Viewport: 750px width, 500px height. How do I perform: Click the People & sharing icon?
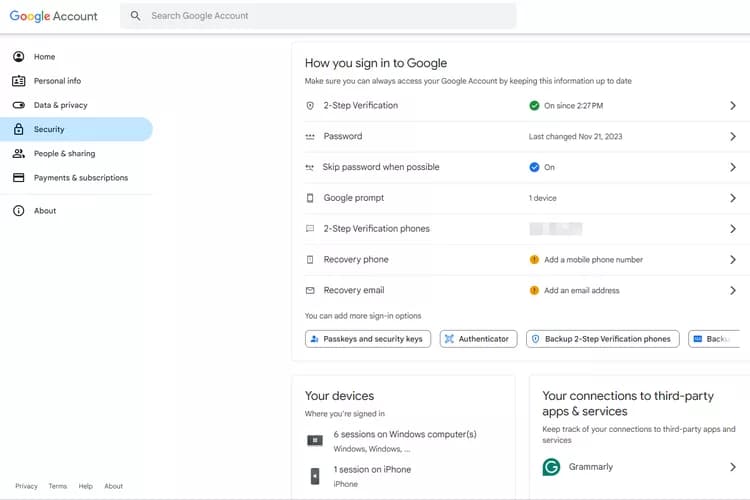[x=19, y=153]
